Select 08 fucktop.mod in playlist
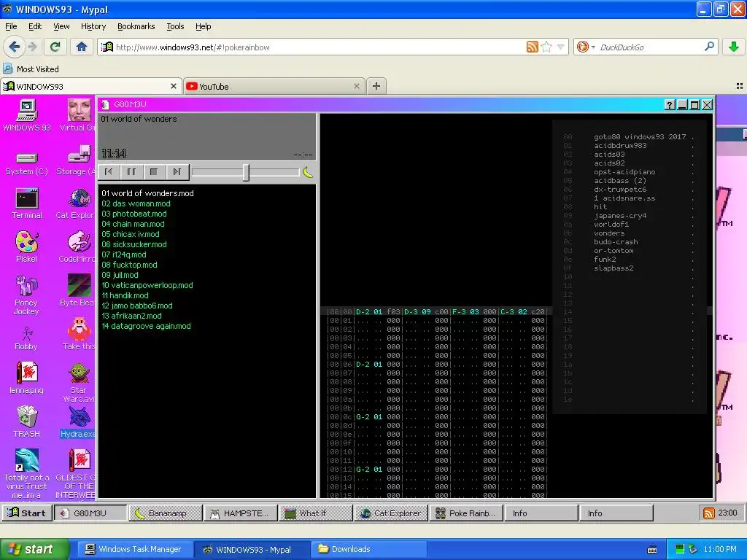 (x=129, y=265)
